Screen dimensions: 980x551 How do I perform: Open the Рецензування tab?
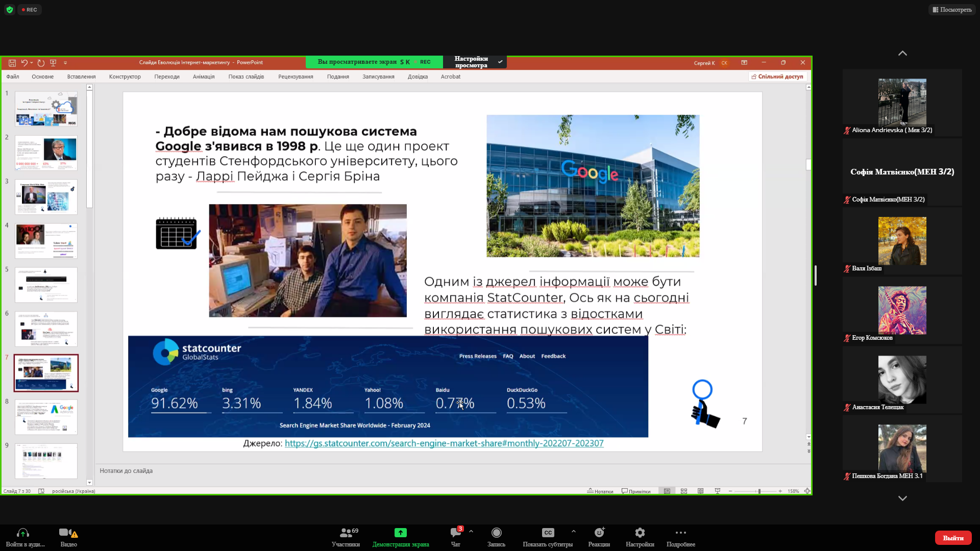[x=296, y=77]
